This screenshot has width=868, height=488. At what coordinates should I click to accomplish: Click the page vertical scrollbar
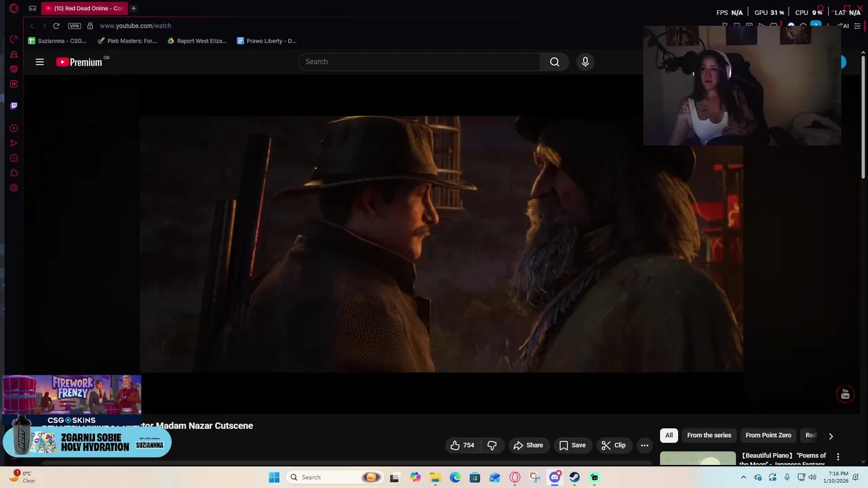click(x=863, y=117)
